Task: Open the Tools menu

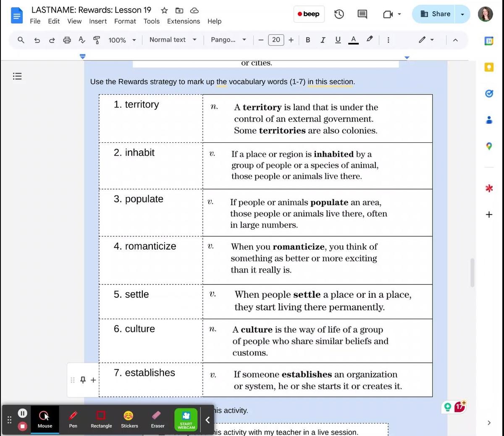Action: point(152,21)
